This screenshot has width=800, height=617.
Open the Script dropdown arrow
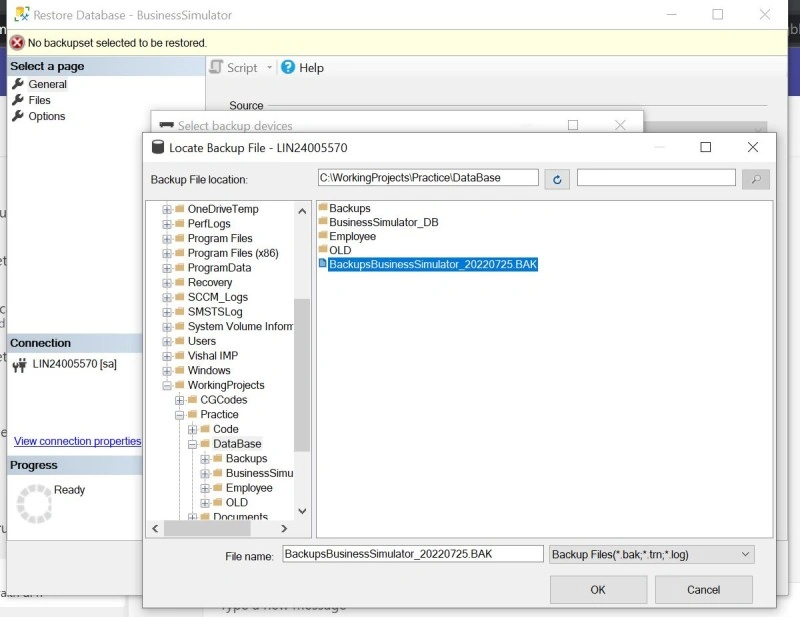tap(269, 67)
